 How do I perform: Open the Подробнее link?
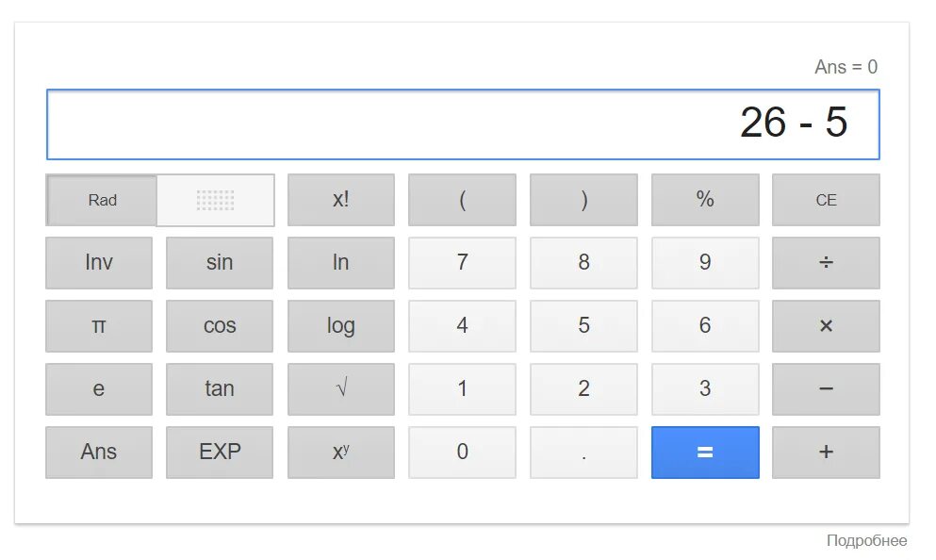(x=866, y=540)
